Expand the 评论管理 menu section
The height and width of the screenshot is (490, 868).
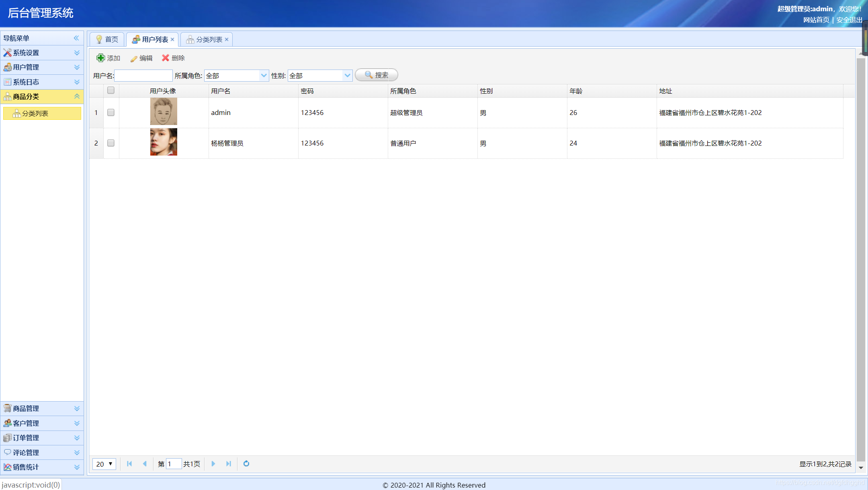click(42, 453)
